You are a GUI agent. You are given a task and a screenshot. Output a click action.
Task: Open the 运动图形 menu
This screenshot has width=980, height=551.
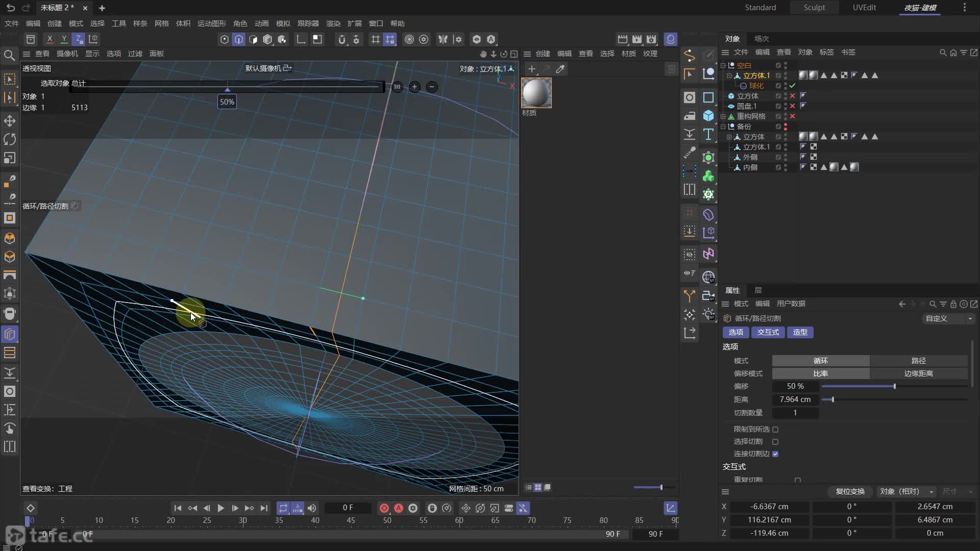coord(211,23)
